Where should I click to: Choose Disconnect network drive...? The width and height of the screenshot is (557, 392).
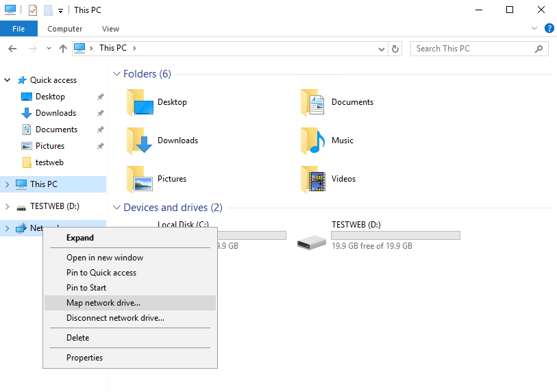pos(130,318)
